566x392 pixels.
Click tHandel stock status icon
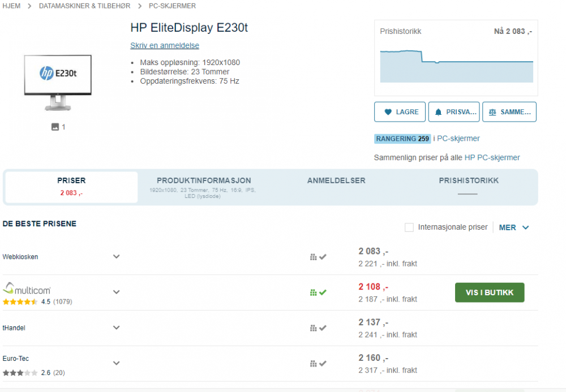(x=318, y=328)
